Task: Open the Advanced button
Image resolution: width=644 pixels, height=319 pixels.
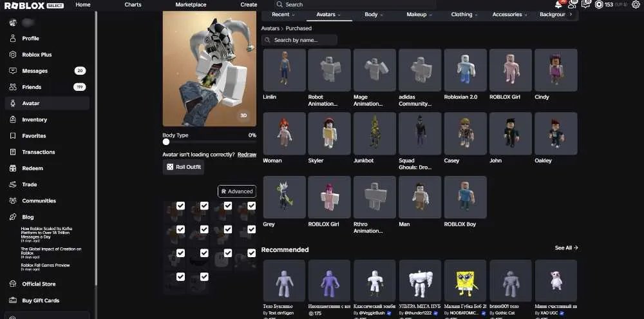Action: click(237, 191)
